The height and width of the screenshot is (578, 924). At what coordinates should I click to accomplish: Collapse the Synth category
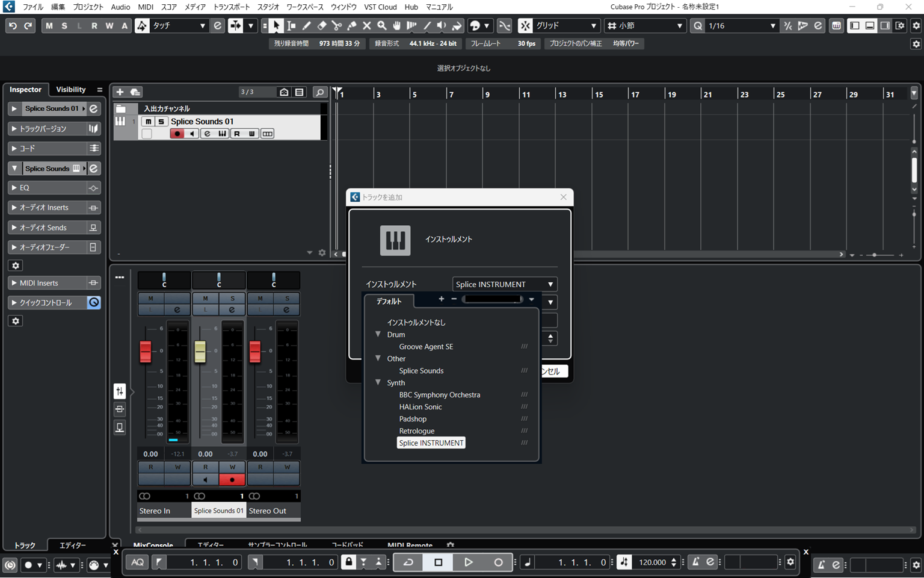point(378,382)
